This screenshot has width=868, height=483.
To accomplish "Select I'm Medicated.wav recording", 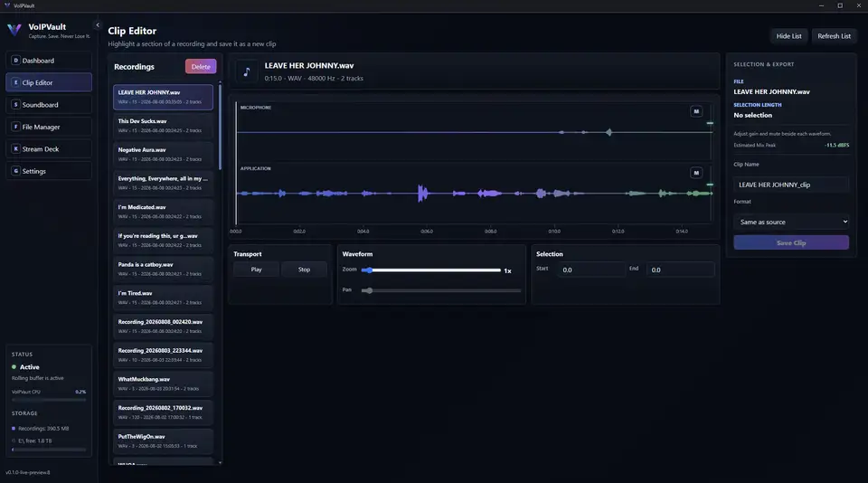I will 163,212.
